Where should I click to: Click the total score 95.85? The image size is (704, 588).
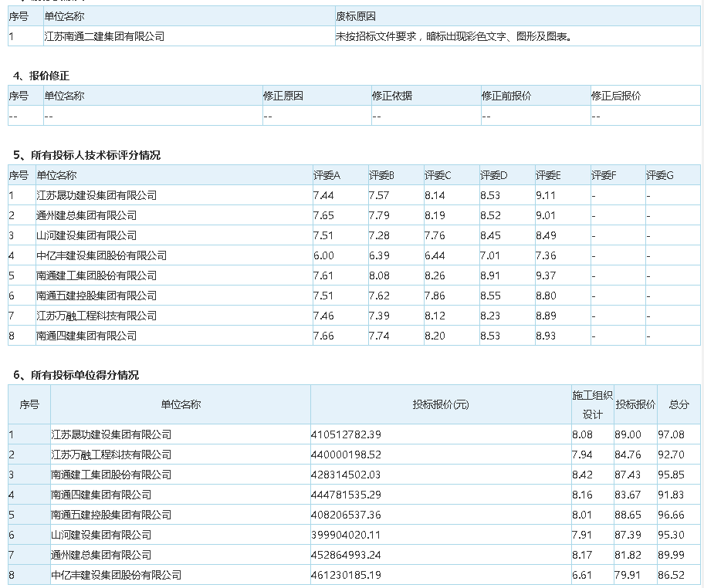[672, 475]
